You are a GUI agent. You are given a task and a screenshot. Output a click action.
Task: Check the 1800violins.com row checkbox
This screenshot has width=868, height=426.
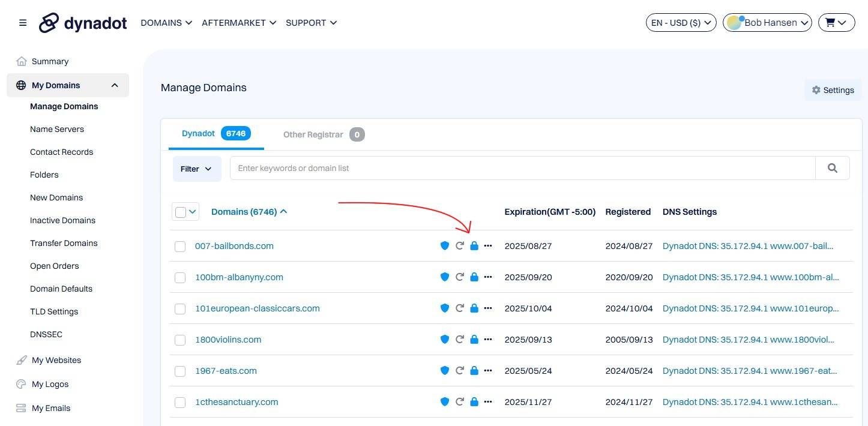point(180,340)
